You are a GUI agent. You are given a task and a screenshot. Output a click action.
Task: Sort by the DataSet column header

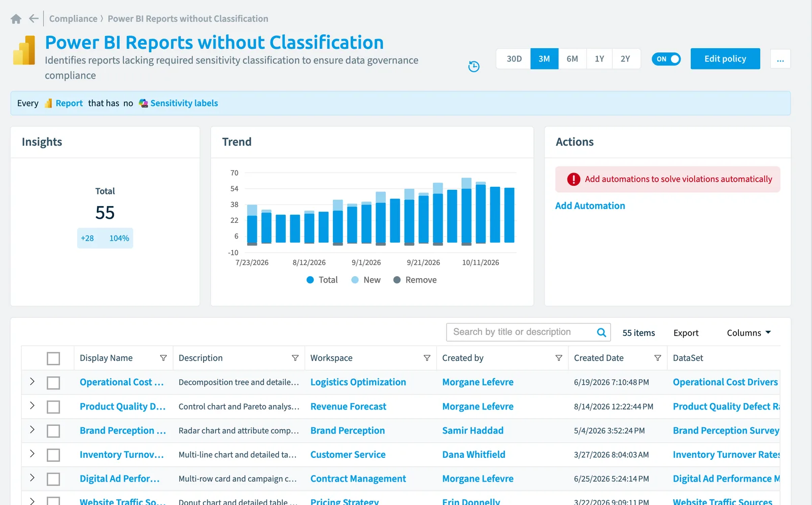(x=688, y=358)
